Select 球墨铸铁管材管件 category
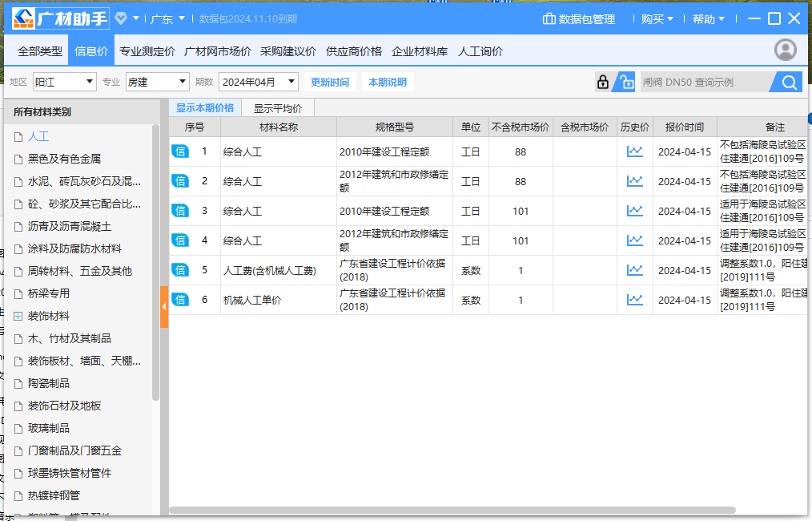Image resolution: width=812 pixels, height=521 pixels. pyautogui.click(x=70, y=473)
